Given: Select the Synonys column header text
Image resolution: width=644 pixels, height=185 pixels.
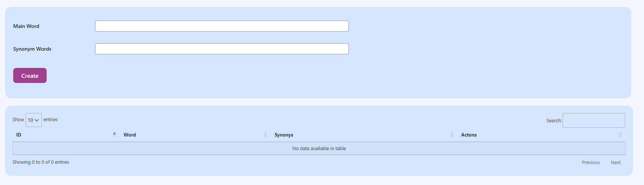Looking at the screenshot, I should (x=284, y=135).
